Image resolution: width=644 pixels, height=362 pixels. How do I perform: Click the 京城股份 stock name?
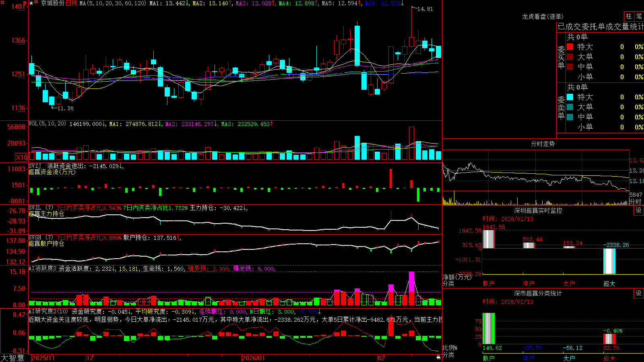pos(53,3)
